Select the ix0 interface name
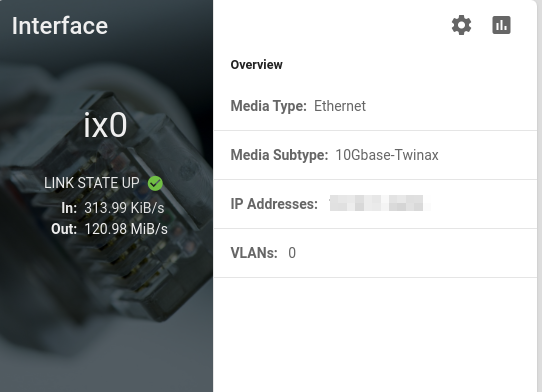Screen dimensions: 542x392 105,125
